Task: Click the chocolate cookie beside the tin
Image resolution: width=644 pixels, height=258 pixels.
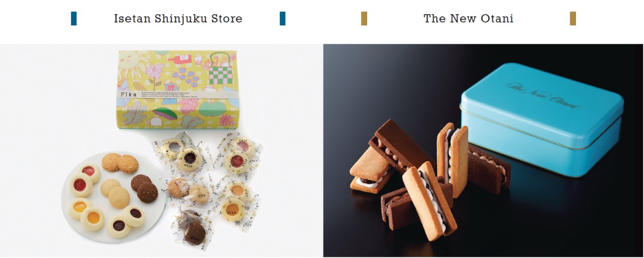Action: [x=488, y=169]
